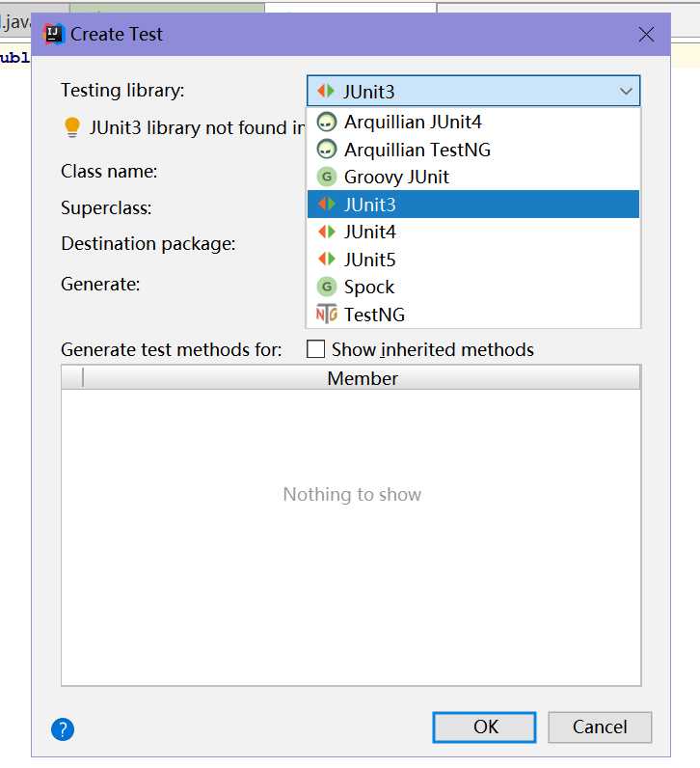Open the Testing library combo box
Image resolution: width=700 pixels, height=768 pixels.
(x=472, y=91)
